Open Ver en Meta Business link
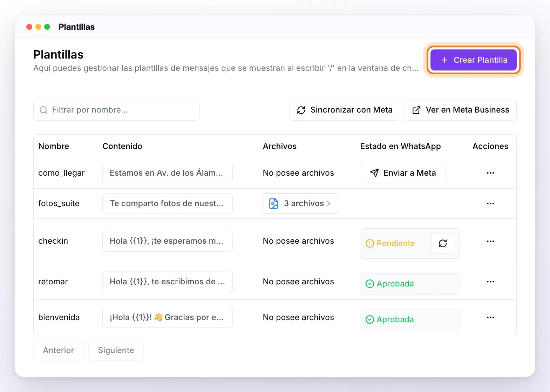Image resolution: width=550 pixels, height=392 pixels. 460,110
